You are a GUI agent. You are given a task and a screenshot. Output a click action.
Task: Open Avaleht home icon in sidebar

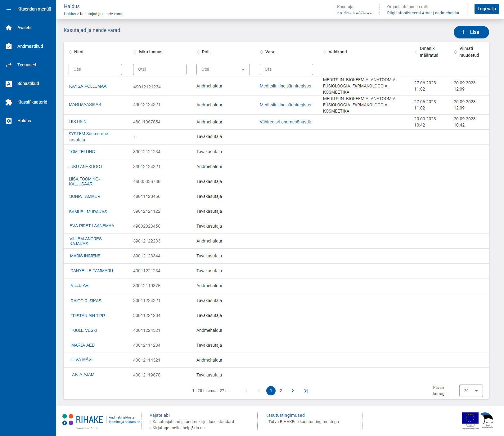(9, 28)
